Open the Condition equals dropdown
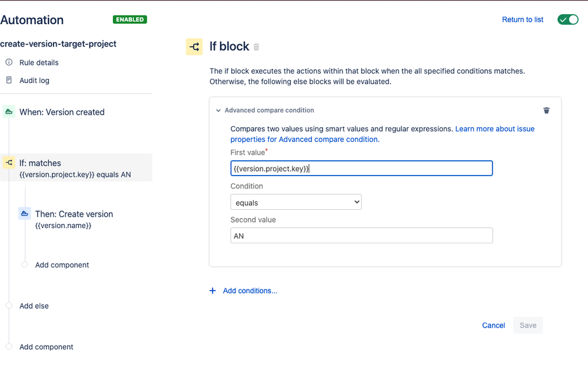The height and width of the screenshot is (370, 588). 296,202
